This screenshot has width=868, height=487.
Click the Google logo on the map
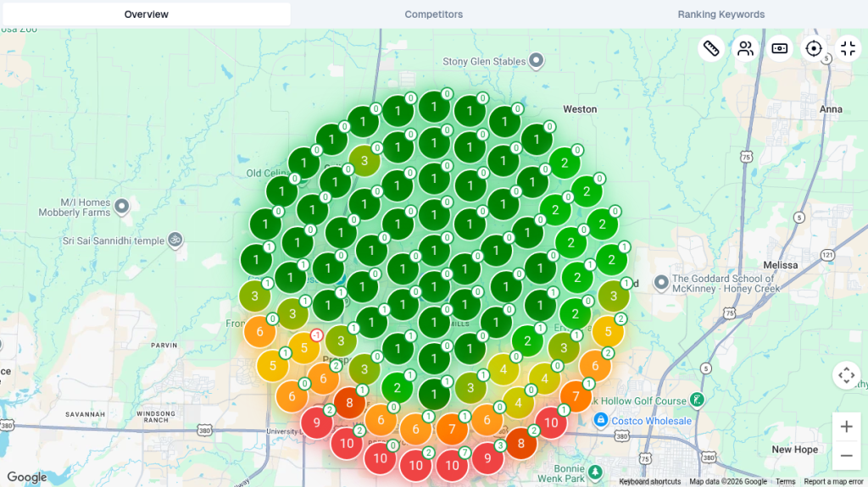(26, 477)
